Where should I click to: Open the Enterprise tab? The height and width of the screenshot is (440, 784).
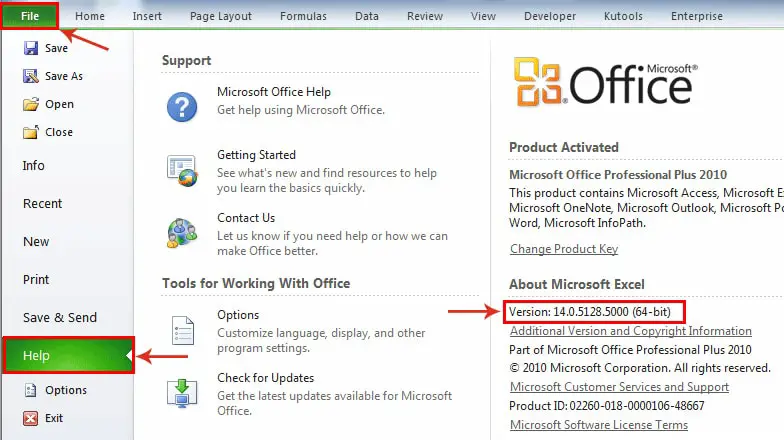tap(696, 16)
